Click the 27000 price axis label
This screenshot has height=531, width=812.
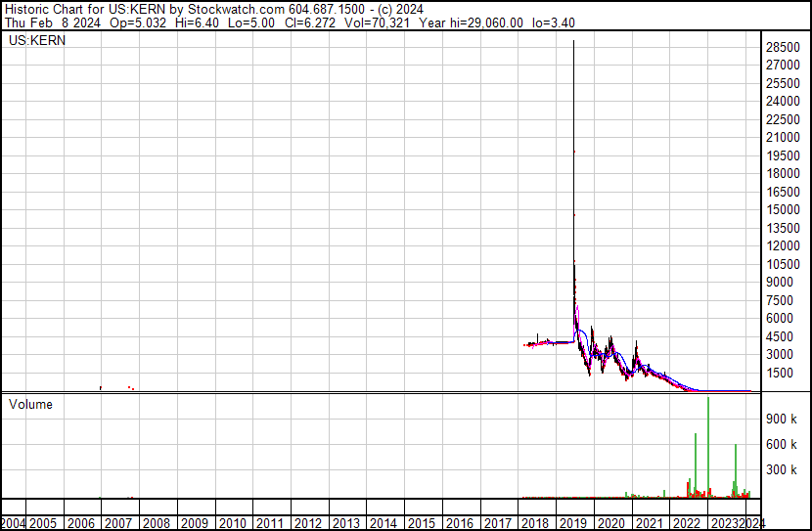[783, 66]
